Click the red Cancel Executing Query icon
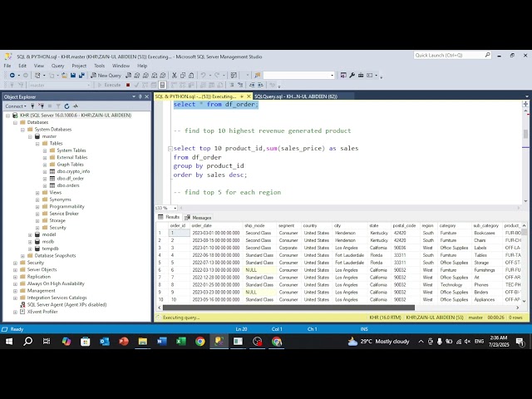The height and width of the screenshot is (399, 532). pyautogui.click(x=128, y=85)
